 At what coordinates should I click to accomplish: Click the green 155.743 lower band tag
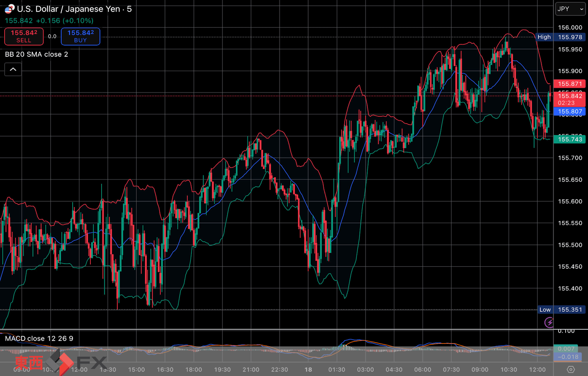coord(569,139)
